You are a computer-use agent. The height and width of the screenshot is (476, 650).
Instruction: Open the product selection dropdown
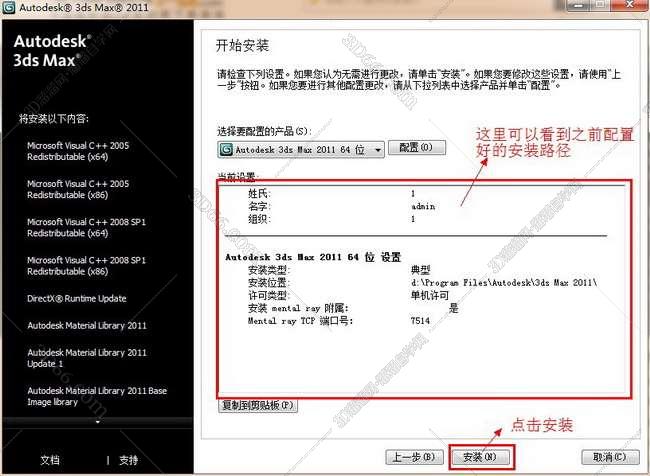300,150
